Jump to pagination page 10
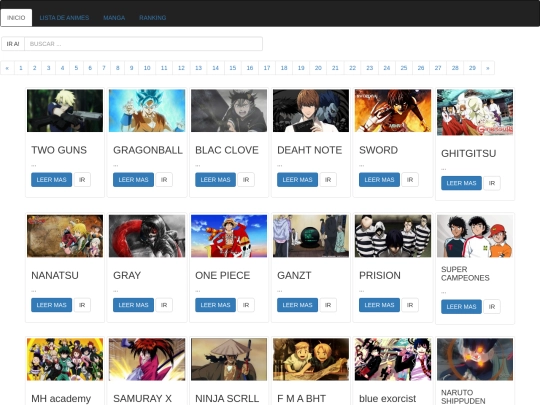540x405 pixels. point(147,68)
